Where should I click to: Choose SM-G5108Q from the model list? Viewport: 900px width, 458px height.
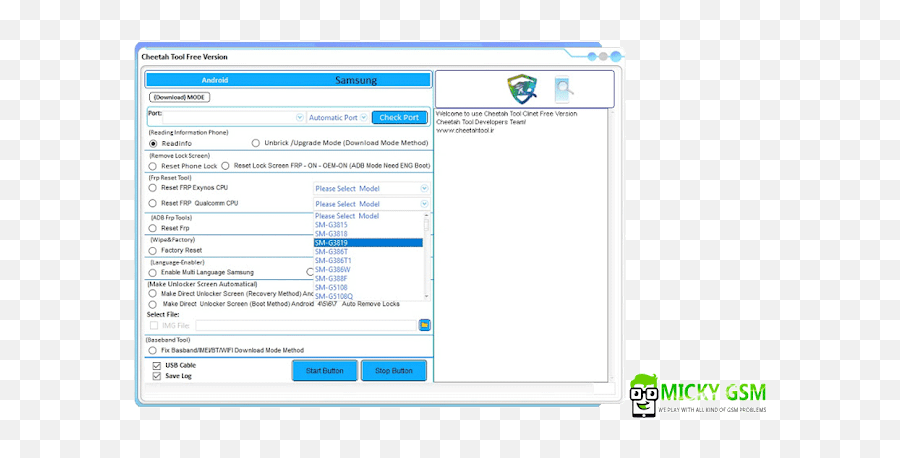pos(368,296)
